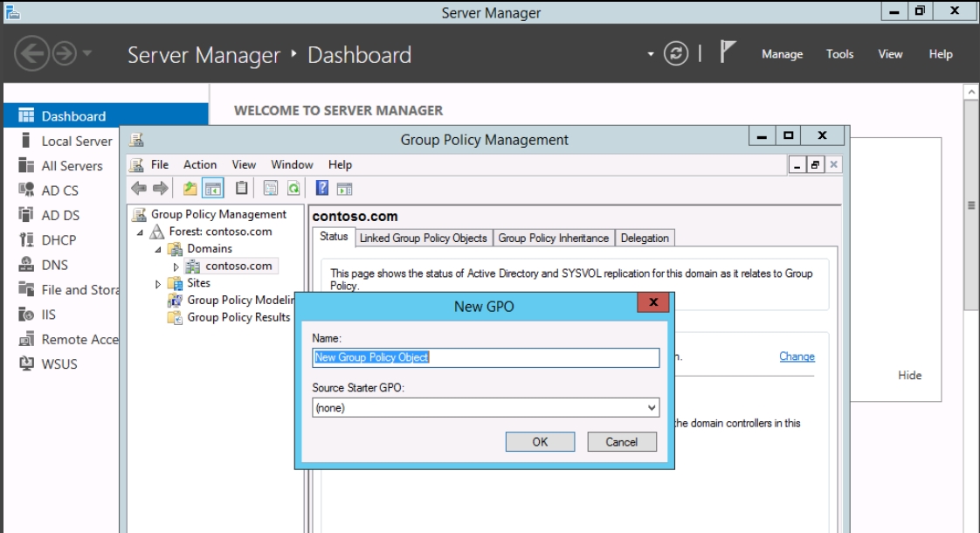The width and height of the screenshot is (980, 533).
Task: Collapse the Forest: contoso.com node
Action: [141, 232]
